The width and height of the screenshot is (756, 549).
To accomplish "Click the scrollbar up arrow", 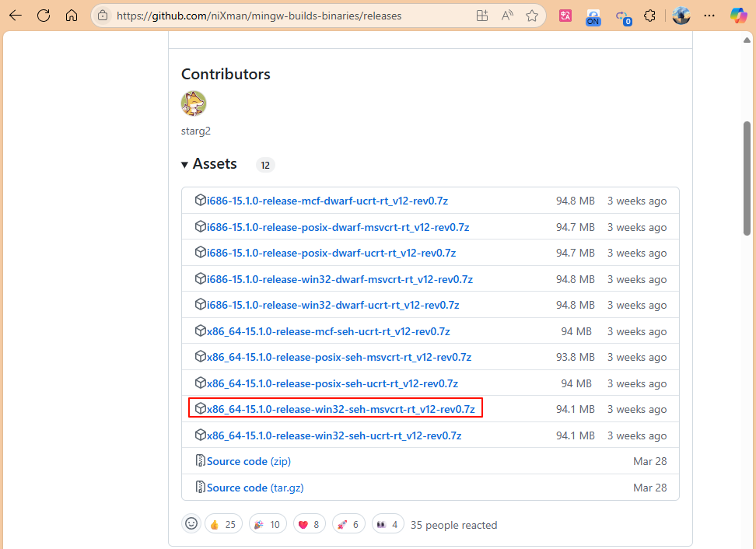I will click(x=747, y=40).
